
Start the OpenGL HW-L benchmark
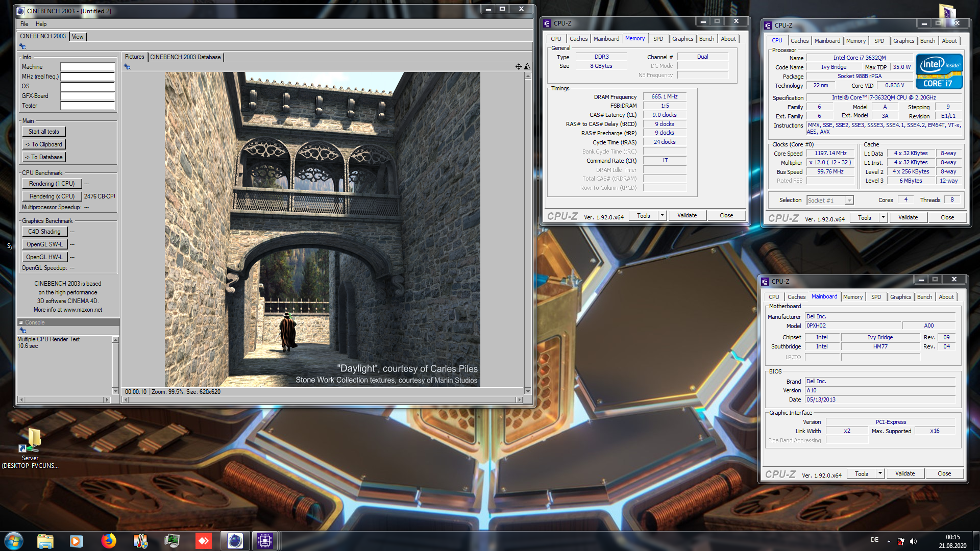[x=44, y=257]
